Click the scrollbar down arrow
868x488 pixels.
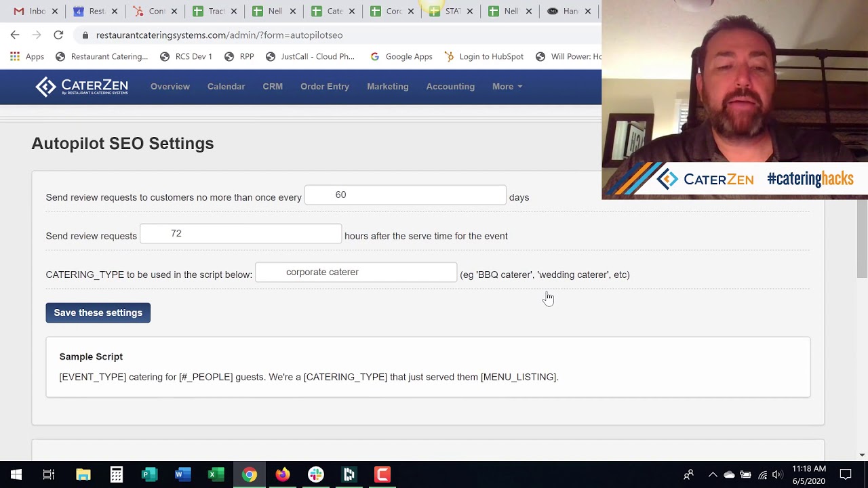862,455
